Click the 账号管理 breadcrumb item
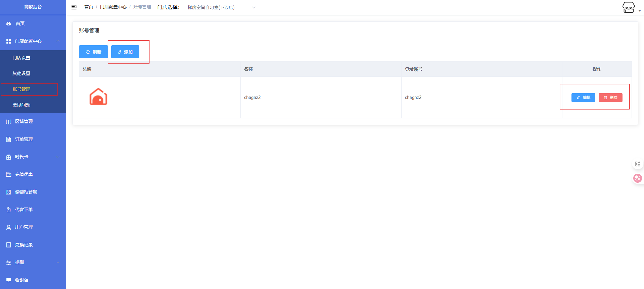644x289 pixels. point(142,7)
